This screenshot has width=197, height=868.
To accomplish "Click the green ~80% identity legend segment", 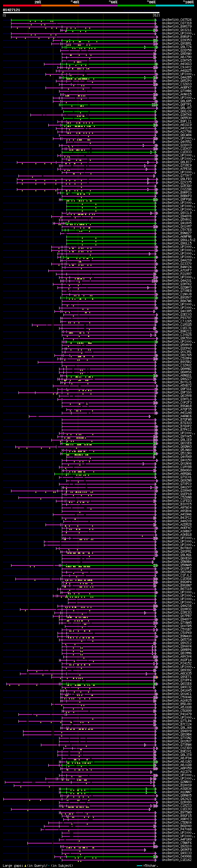I will click(137, 6).
